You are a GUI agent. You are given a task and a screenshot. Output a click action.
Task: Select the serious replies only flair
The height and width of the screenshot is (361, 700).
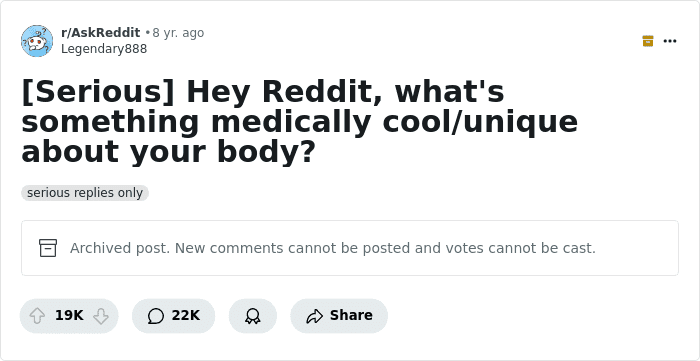(x=85, y=193)
